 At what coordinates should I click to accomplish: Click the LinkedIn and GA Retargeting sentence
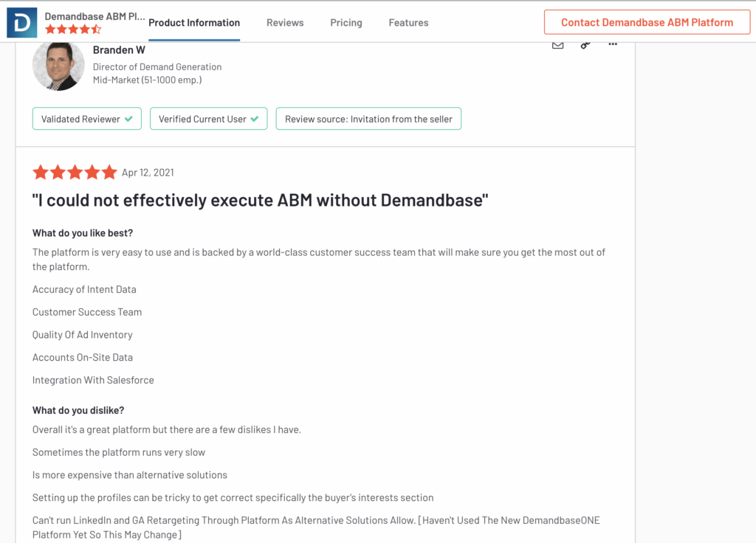click(316, 528)
